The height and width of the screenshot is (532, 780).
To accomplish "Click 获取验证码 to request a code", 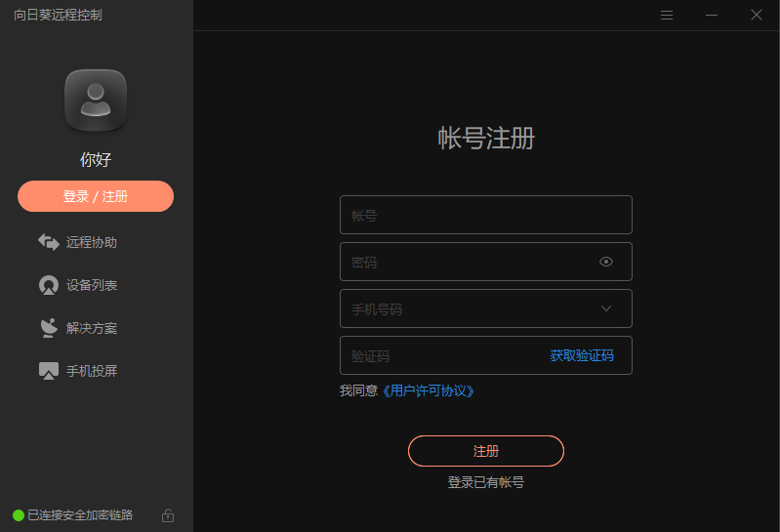I will click(x=582, y=355).
